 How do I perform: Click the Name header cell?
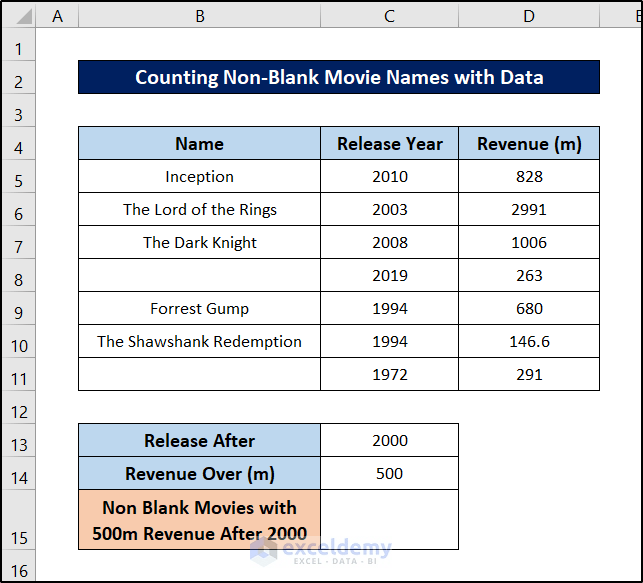(x=199, y=143)
